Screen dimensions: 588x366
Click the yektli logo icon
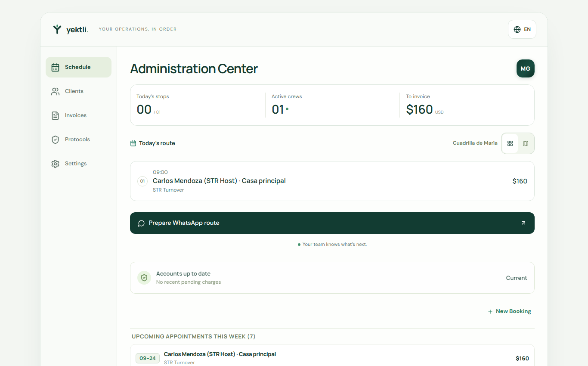tap(57, 29)
